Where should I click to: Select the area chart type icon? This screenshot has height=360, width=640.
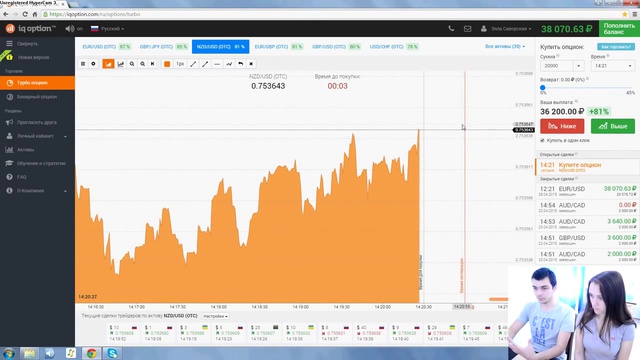coord(108,64)
